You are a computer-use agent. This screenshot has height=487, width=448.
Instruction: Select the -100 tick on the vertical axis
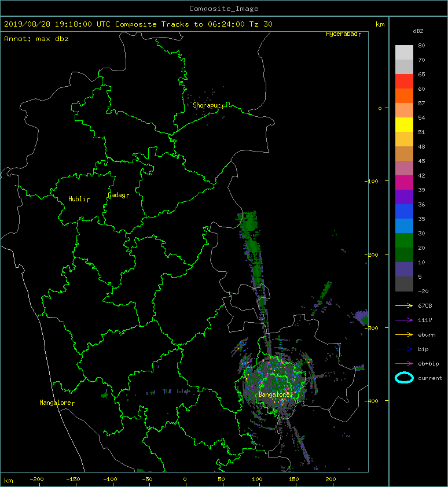pos(372,181)
